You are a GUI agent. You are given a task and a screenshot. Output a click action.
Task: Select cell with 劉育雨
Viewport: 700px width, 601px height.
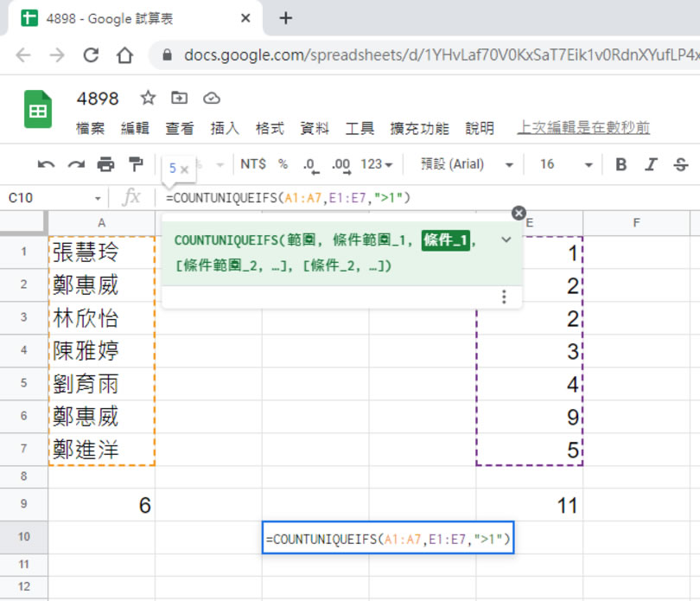coord(102,384)
